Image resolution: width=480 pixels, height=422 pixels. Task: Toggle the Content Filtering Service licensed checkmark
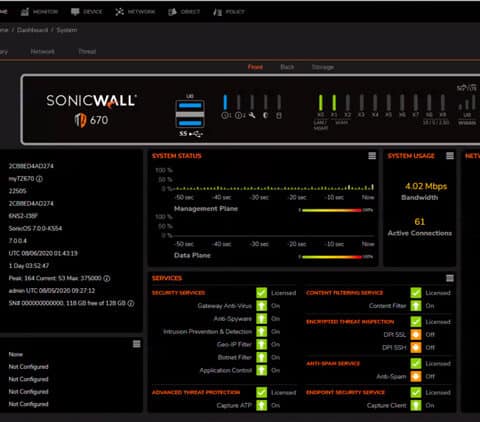[416, 293]
